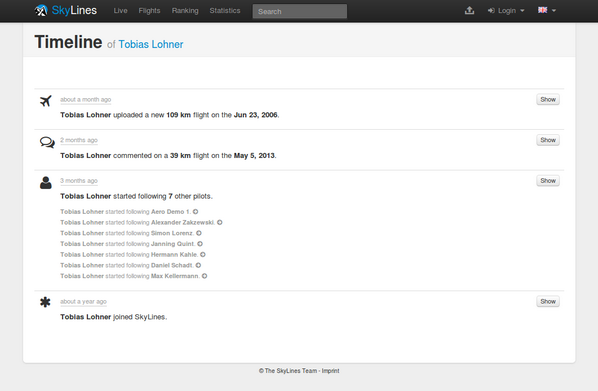This screenshot has width=598, height=391.
Task: Open Hermann Kahle pilot name
Action: coord(174,254)
